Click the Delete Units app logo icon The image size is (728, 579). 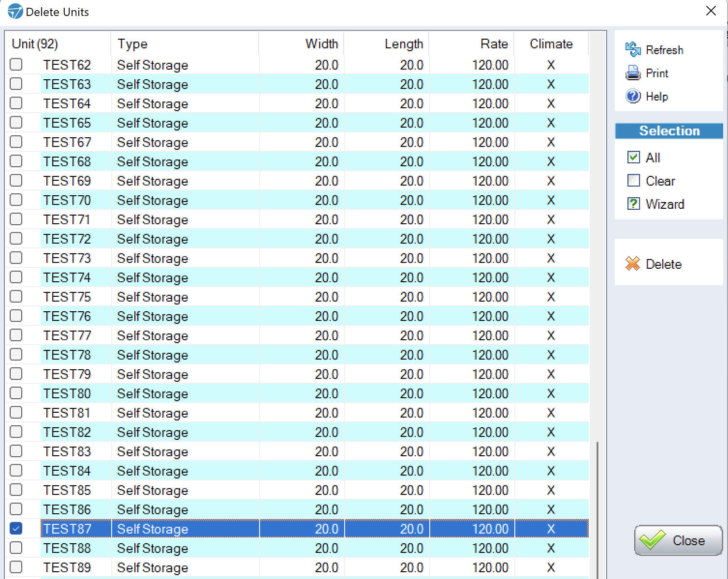[x=15, y=11]
